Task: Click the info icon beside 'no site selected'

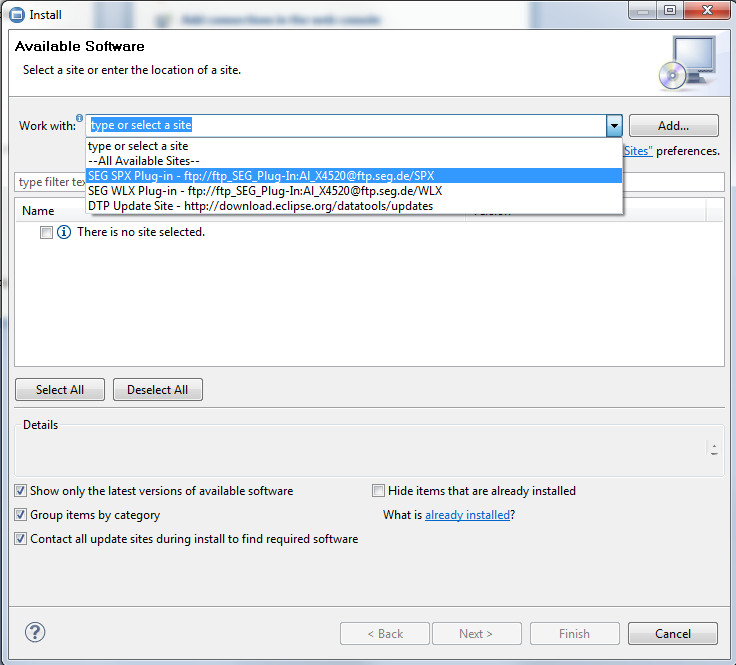Action: pyautogui.click(x=64, y=232)
